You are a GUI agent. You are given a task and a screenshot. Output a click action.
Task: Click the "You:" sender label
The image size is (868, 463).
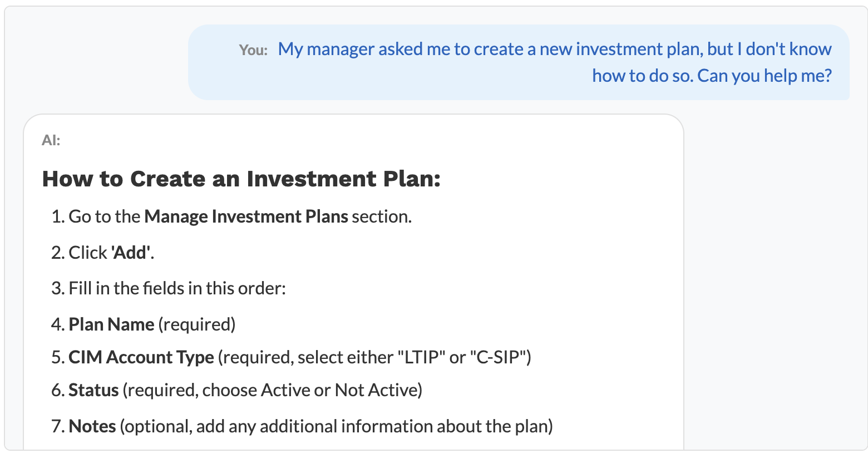(253, 50)
